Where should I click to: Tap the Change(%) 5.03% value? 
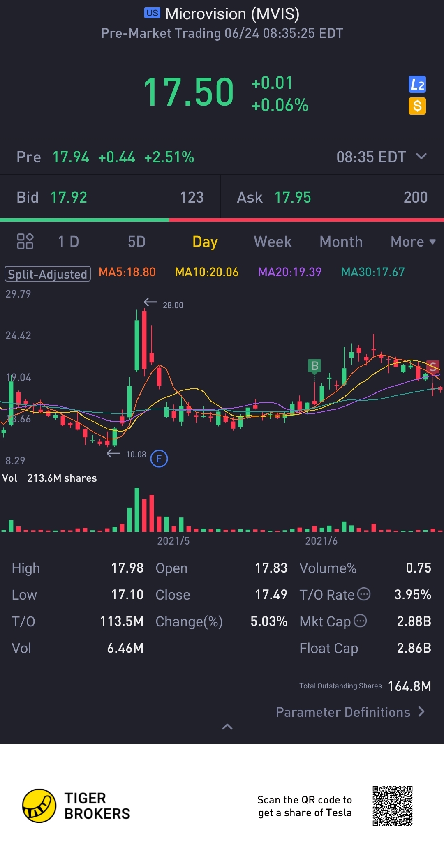click(x=269, y=621)
